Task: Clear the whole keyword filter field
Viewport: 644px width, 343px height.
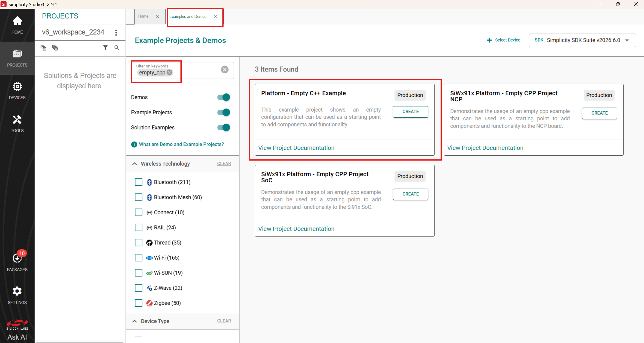Action: tap(225, 70)
